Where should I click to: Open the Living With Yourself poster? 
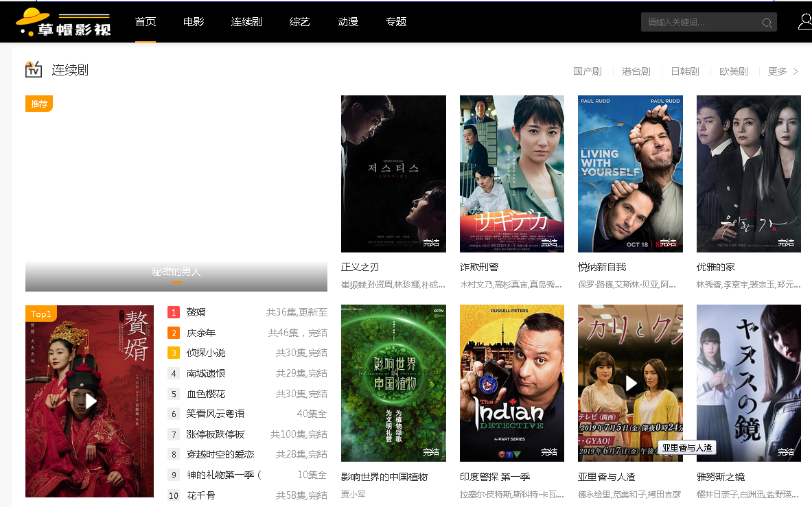pos(630,174)
